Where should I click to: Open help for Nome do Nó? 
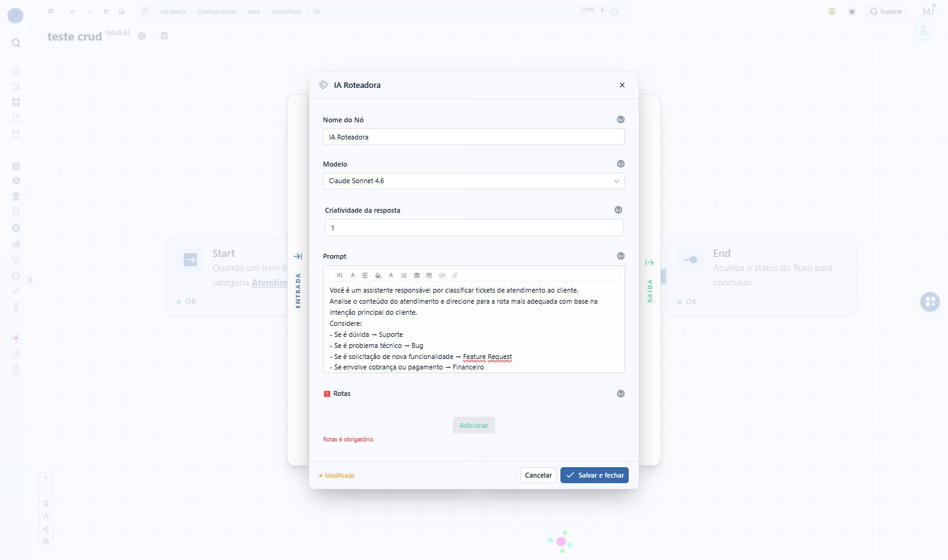pyautogui.click(x=621, y=120)
